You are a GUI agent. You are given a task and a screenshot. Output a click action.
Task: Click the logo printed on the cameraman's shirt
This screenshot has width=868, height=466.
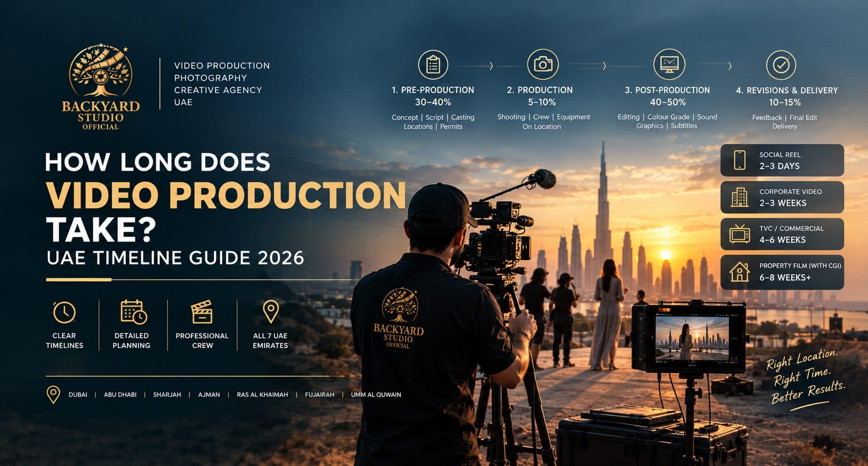tap(398, 318)
